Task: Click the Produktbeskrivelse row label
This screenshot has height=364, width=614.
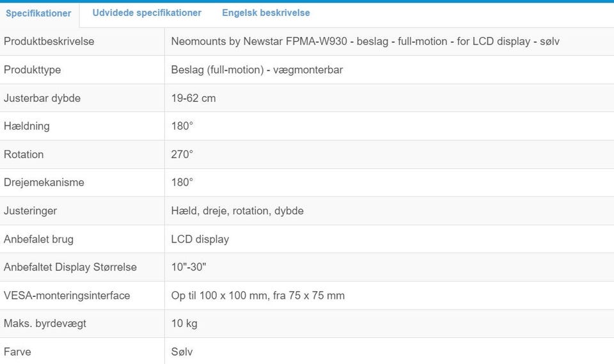Action: pyautogui.click(x=49, y=42)
